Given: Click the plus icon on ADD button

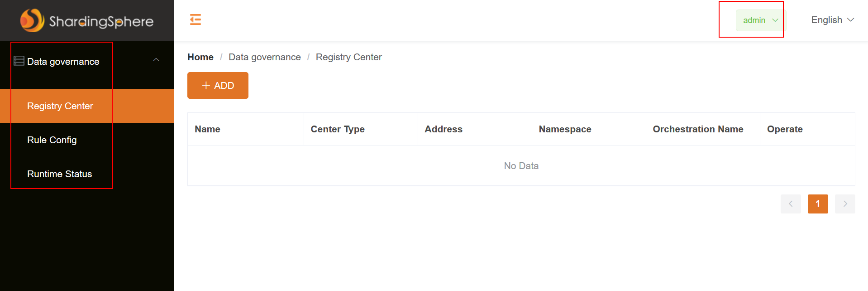Looking at the screenshot, I should click(206, 85).
